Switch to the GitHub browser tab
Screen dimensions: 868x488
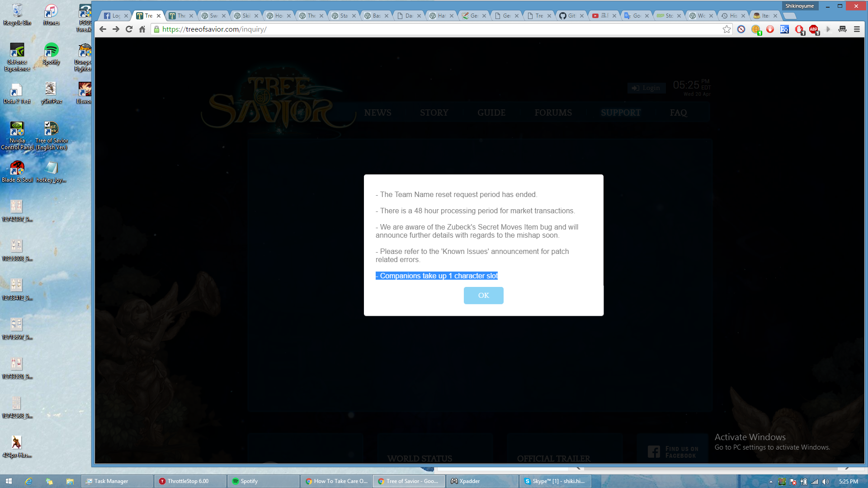[568, 15]
